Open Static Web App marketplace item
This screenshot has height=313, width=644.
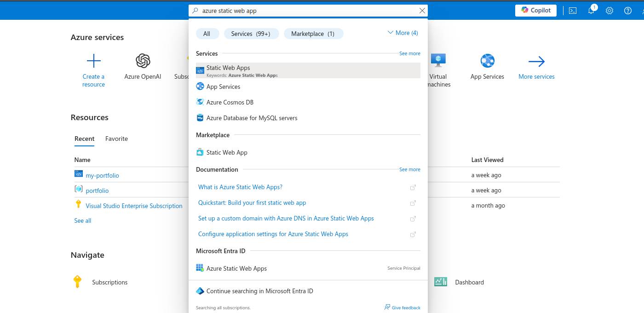[308, 152]
